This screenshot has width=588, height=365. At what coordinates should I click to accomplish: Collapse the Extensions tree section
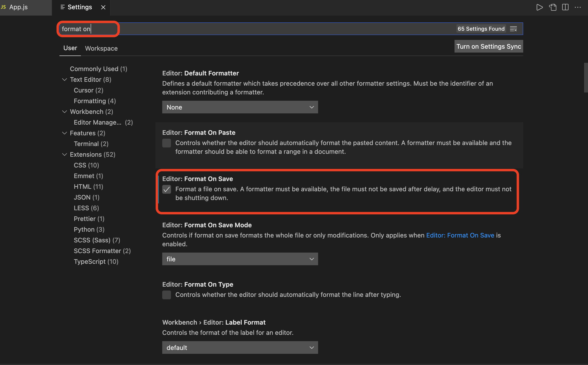coord(65,155)
